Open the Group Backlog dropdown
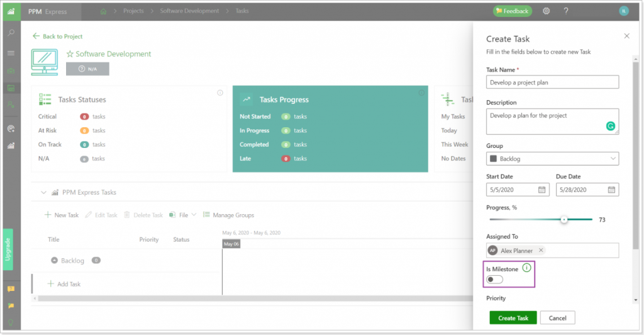 552,159
